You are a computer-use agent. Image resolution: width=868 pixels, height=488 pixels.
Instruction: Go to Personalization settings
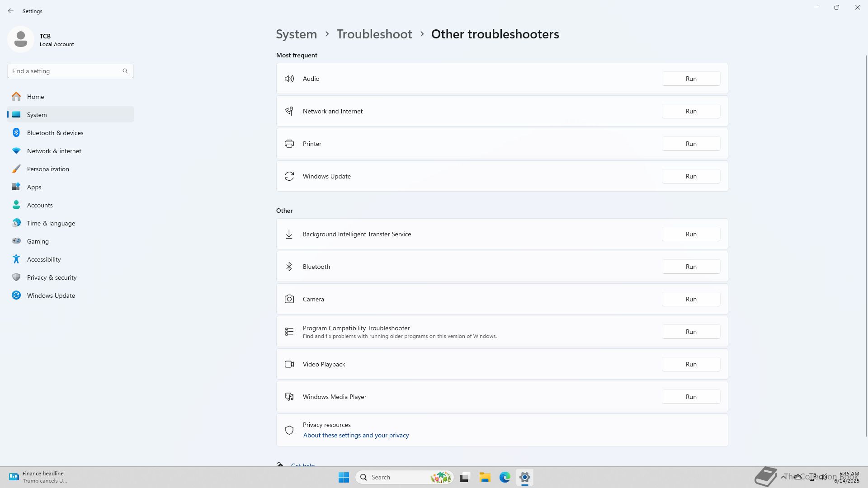click(x=48, y=169)
